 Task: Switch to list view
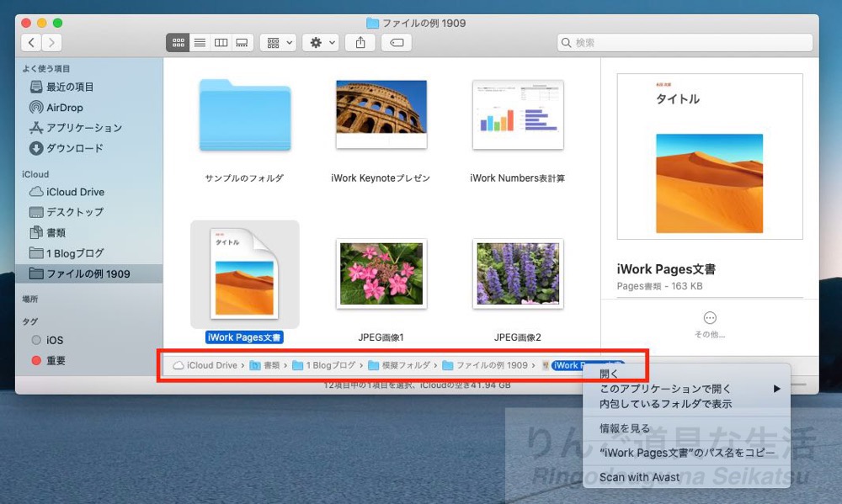pos(200,42)
